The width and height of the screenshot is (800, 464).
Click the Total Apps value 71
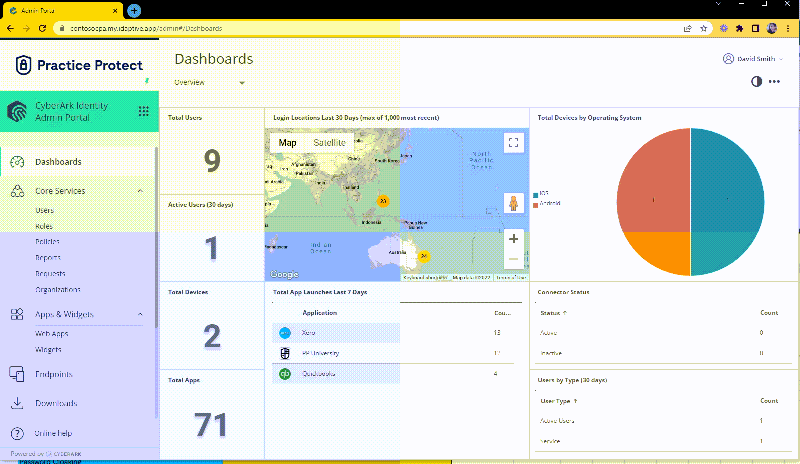210,425
